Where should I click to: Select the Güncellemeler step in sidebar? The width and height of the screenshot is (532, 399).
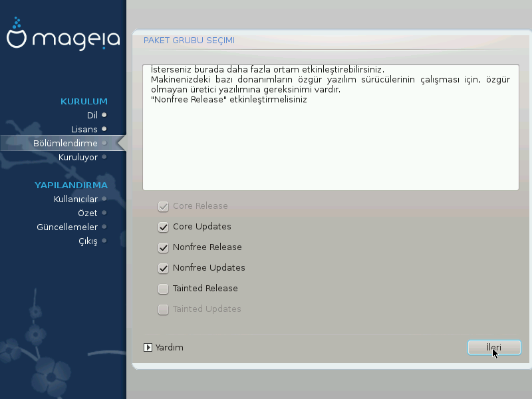click(x=67, y=227)
